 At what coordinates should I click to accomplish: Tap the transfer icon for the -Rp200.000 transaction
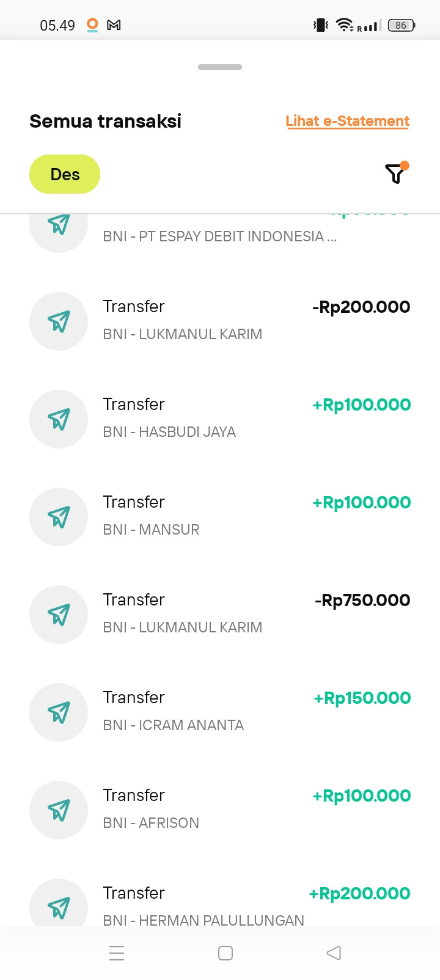coord(59,321)
